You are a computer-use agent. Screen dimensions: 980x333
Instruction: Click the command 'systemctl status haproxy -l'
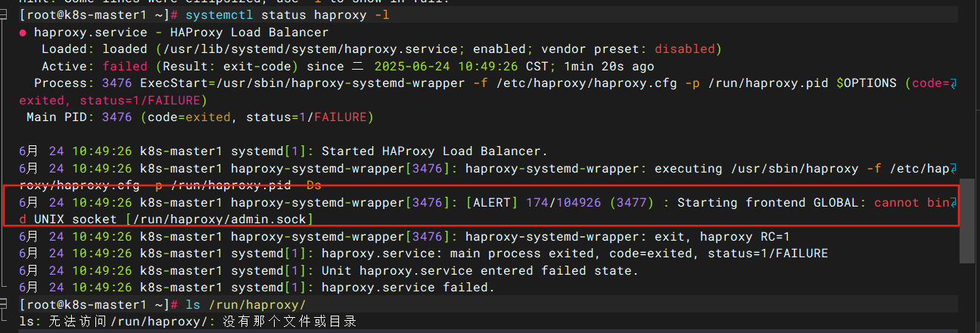point(288,16)
